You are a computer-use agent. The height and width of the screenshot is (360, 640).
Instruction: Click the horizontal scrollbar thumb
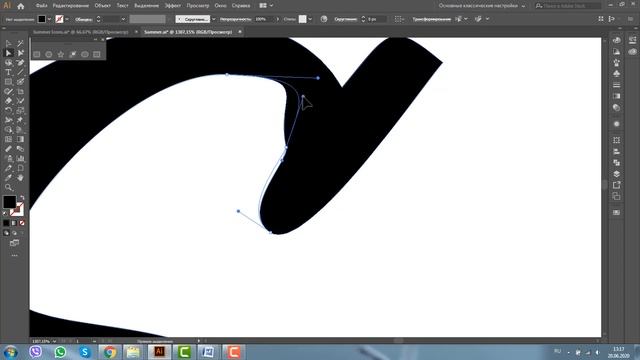coord(399,341)
